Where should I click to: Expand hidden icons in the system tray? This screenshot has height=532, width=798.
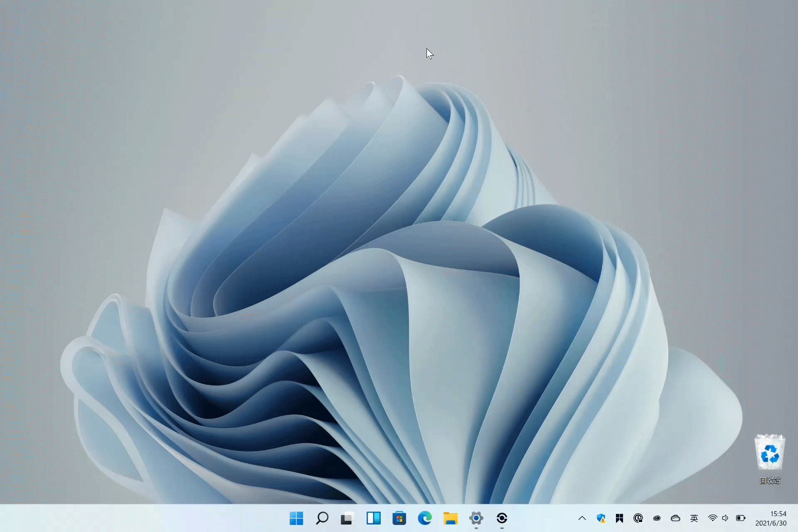pyautogui.click(x=583, y=518)
